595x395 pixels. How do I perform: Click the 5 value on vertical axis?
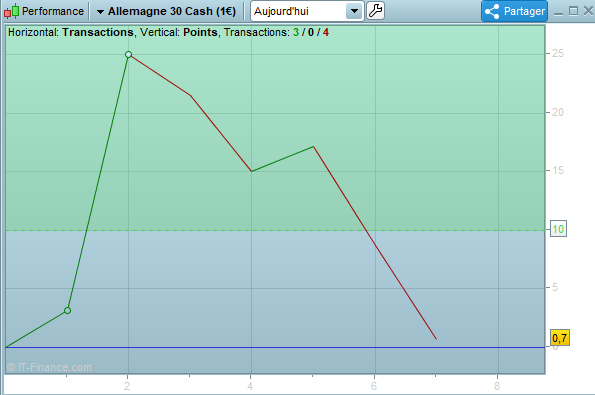[x=555, y=287]
